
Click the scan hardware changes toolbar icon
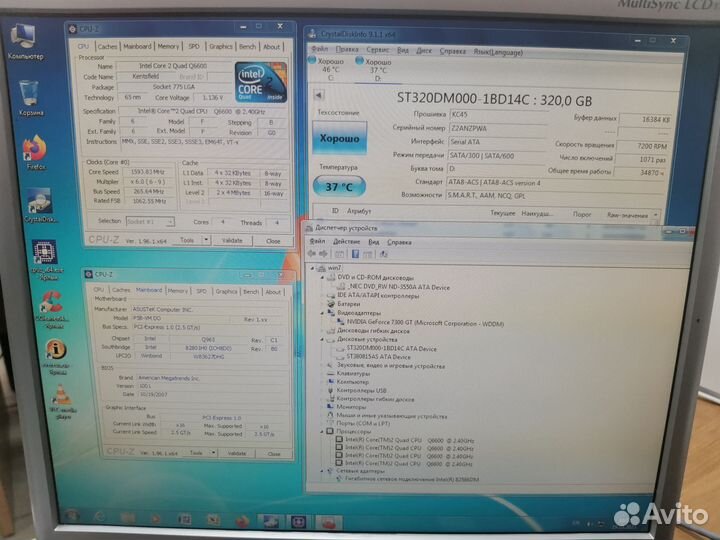tap(383, 253)
